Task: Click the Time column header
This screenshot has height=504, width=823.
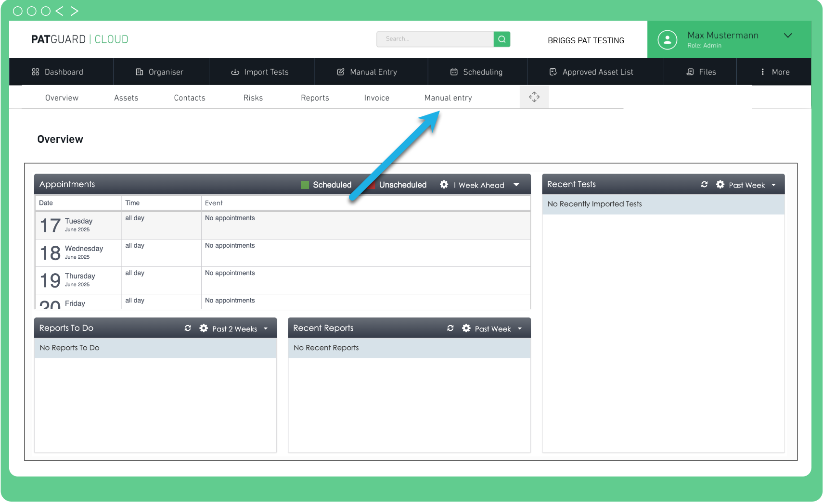Action: coord(161,203)
